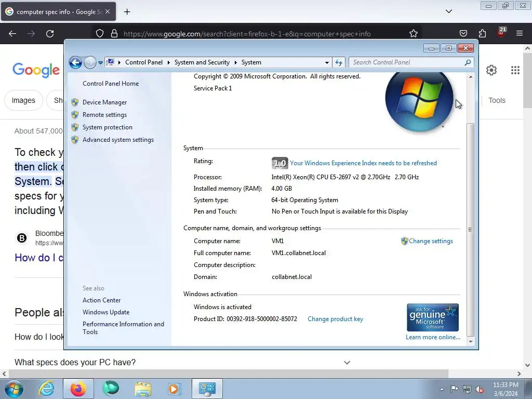This screenshot has height=399, width=532.
Task: Open Google apps grid
Action: click(x=515, y=70)
